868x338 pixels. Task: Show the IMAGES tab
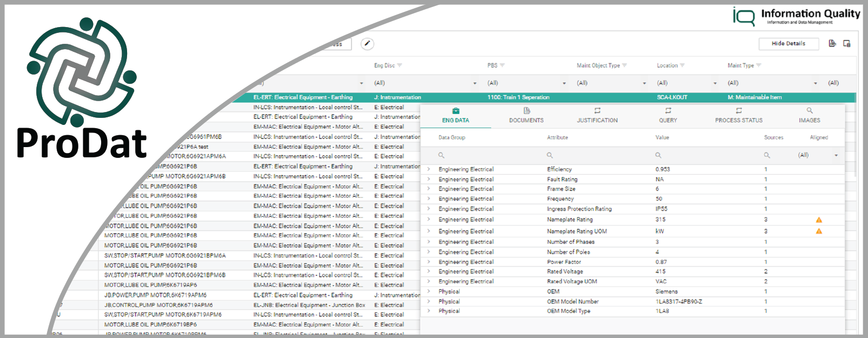810,116
